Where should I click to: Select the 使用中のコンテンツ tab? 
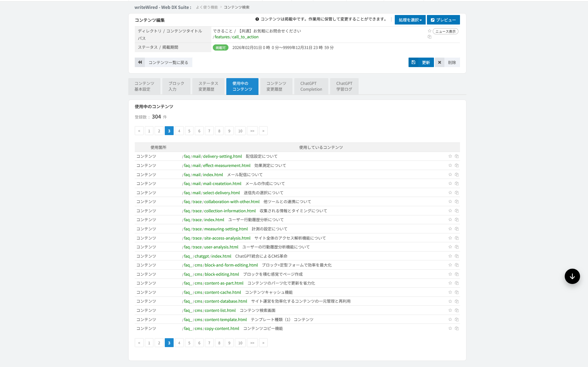(242, 86)
